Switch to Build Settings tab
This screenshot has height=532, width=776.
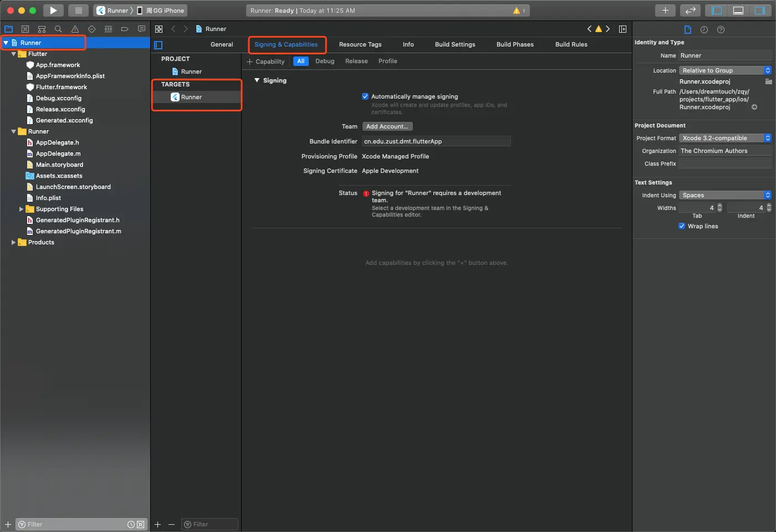click(455, 44)
